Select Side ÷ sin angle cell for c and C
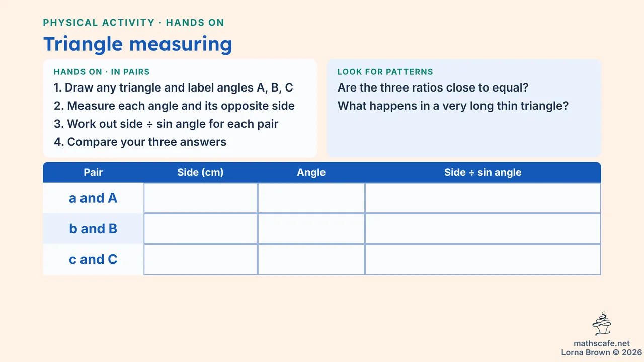 click(x=483, y=259)
